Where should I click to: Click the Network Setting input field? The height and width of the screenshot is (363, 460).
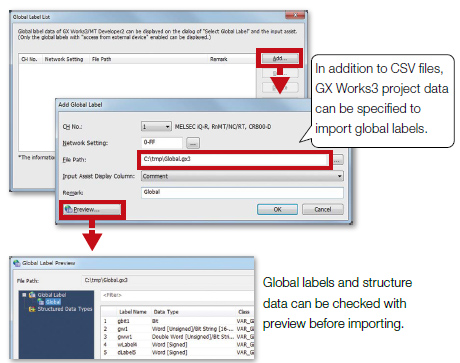pyautogui.click(x=162, y=142)
